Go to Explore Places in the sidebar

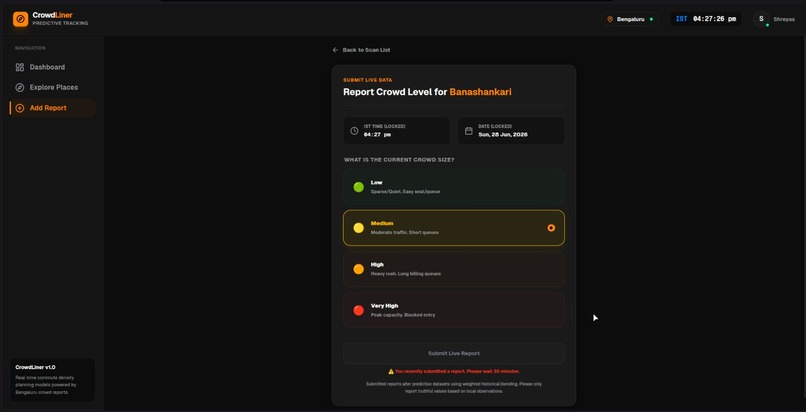point(52,87)
